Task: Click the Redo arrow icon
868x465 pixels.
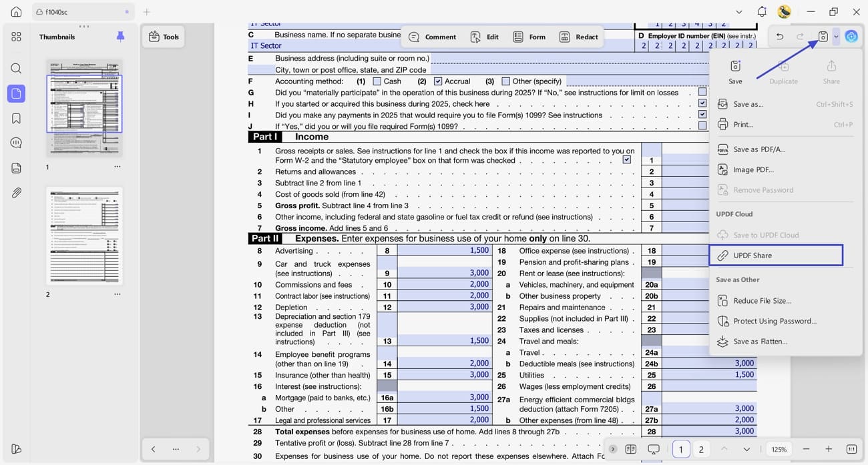Action: tap(800, 37)
